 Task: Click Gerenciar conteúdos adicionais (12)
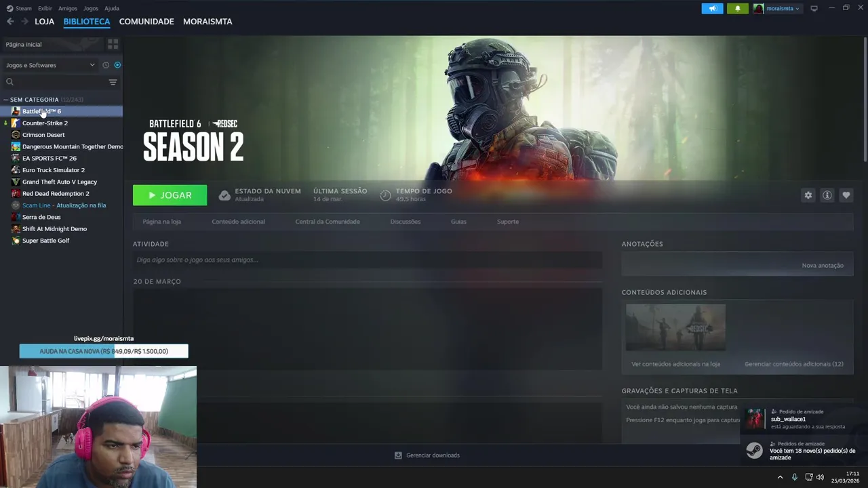[794, 364]
